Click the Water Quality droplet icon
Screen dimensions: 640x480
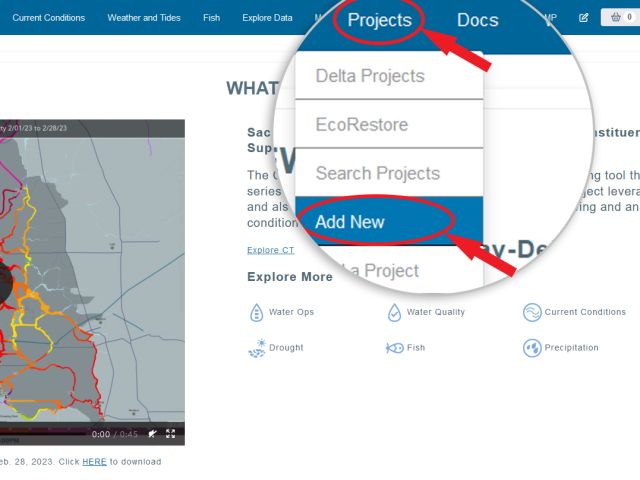click(394, 313)
